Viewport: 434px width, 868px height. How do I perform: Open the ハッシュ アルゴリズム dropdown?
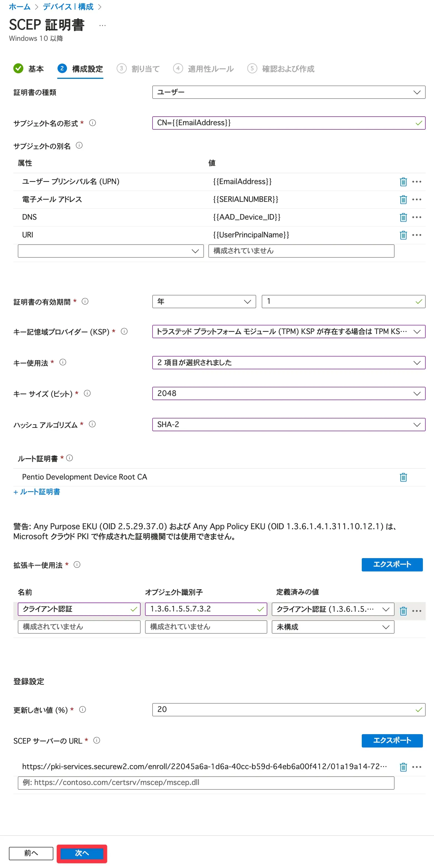288,425
